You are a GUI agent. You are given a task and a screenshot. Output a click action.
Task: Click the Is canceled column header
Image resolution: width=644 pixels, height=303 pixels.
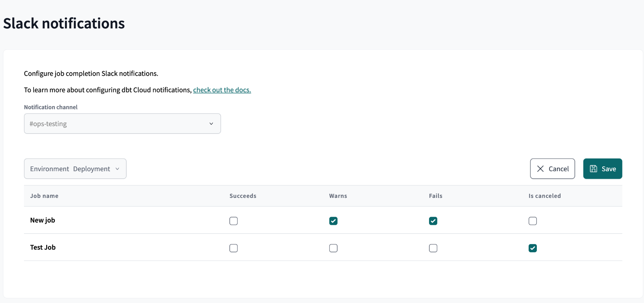544,196
